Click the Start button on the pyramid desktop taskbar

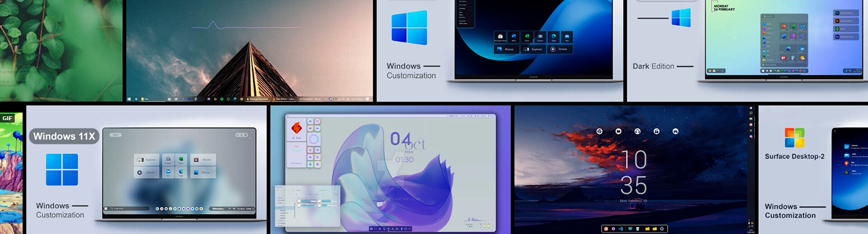tap(129, 98)
